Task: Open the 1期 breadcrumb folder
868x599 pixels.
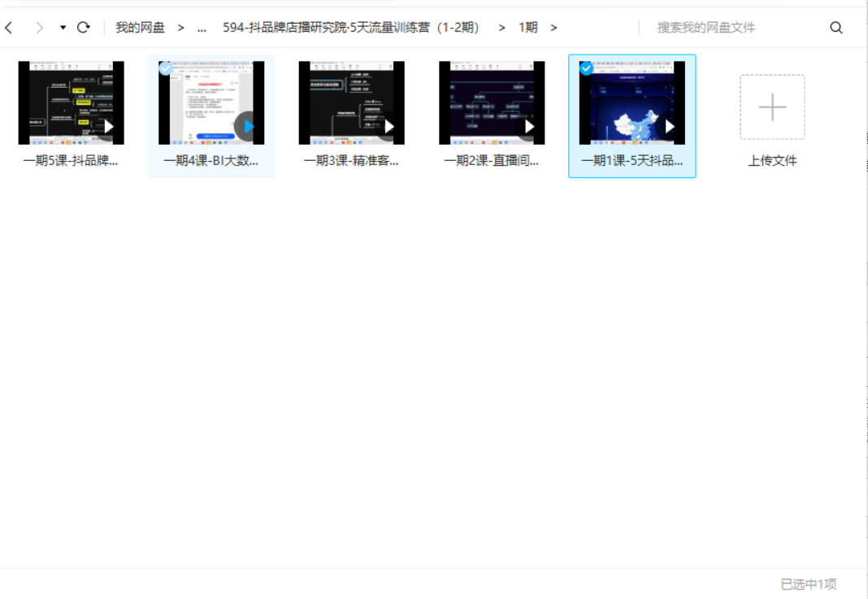Action: 528,27
